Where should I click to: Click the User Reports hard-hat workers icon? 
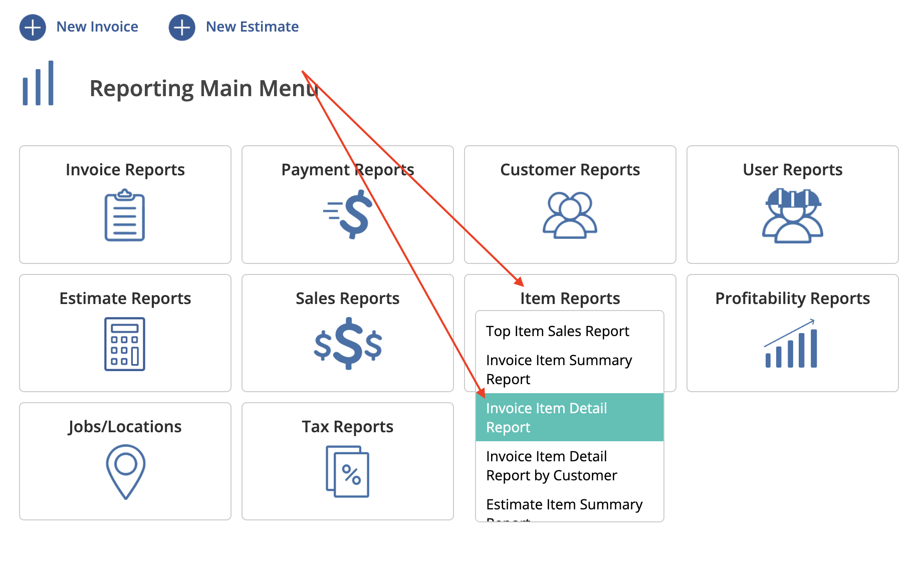pos(792,215)
